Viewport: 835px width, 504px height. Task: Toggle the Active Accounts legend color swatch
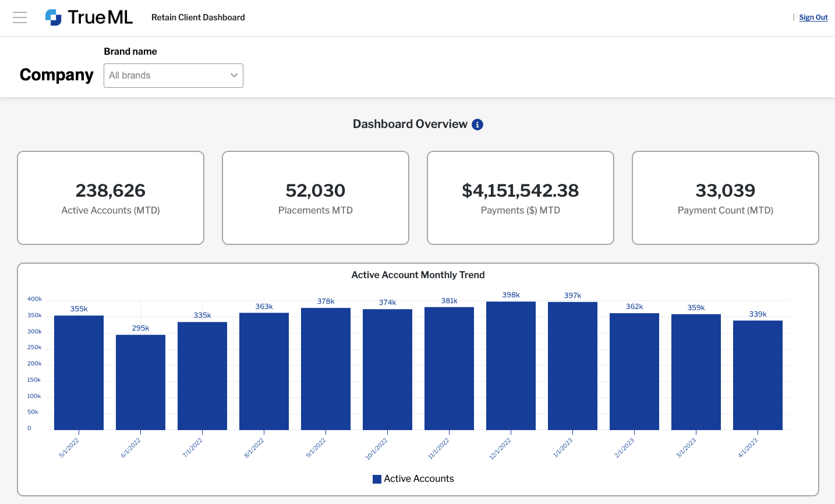pyautogui.click(x=377, y=479)
